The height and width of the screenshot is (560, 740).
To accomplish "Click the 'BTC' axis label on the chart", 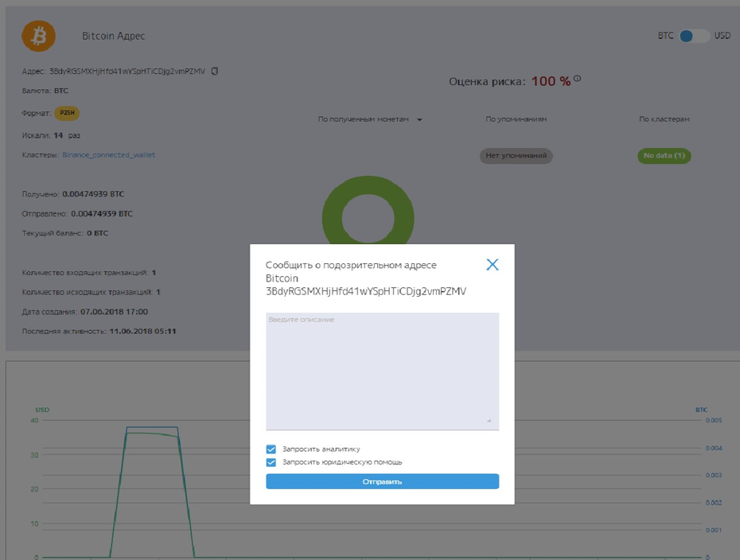I will (701, 410).
